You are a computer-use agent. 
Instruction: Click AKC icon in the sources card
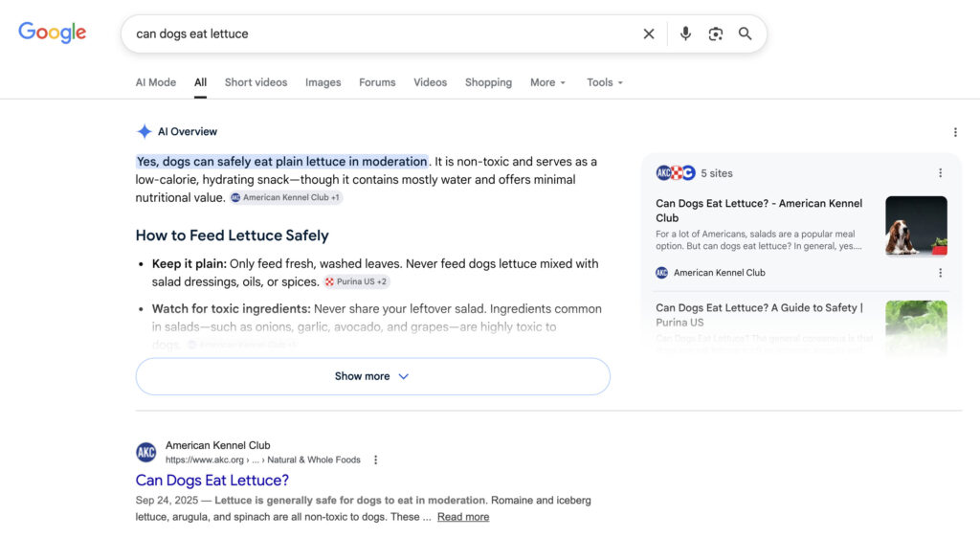[662, 273]
